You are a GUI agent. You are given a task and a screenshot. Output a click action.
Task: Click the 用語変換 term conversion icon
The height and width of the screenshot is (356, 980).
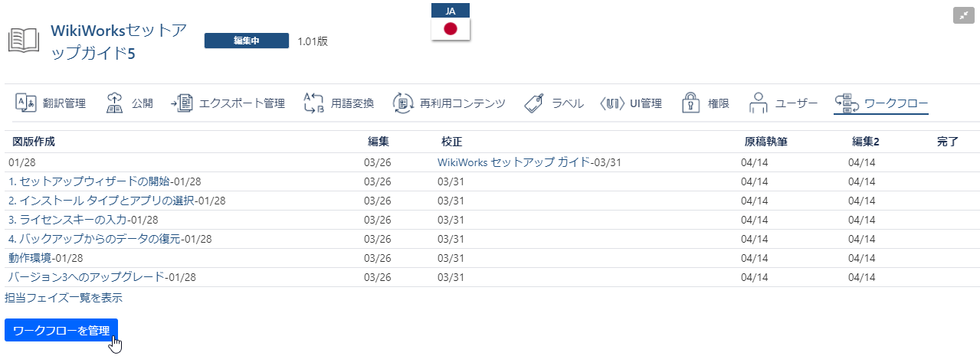click(x=314, y=103)
